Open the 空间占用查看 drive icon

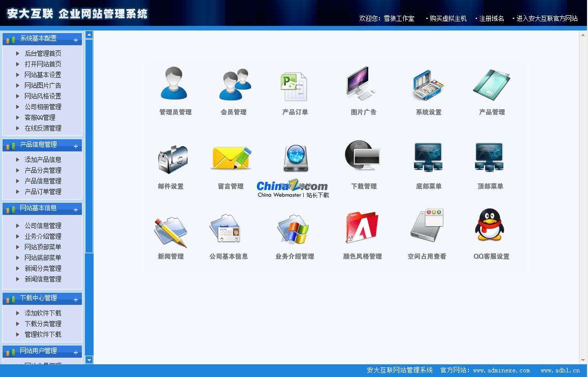(427, 226)
